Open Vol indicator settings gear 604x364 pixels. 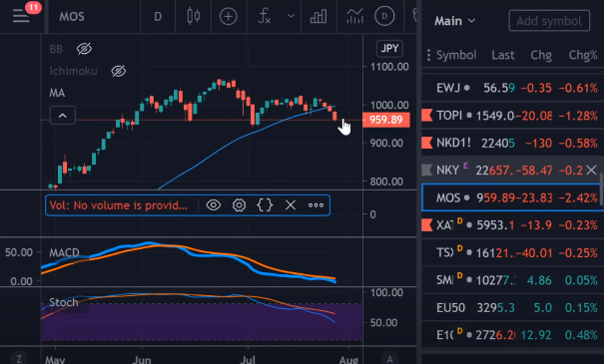[x=239, y=205]
